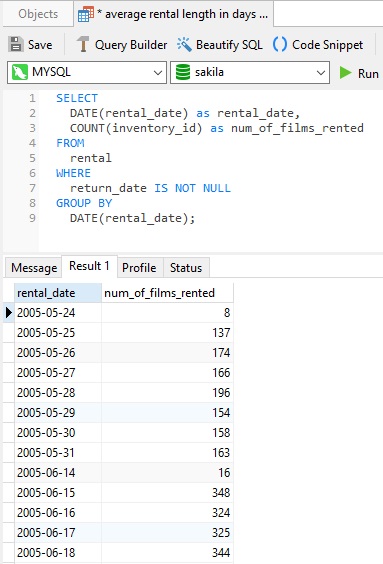Click count value 163

click(167, 452)
